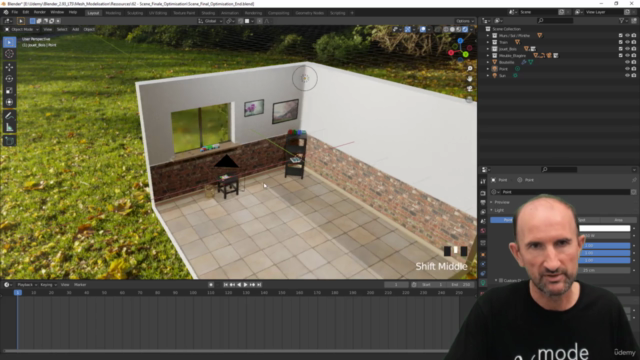Expand the Meuble_Etagere collection

[488, 56]
